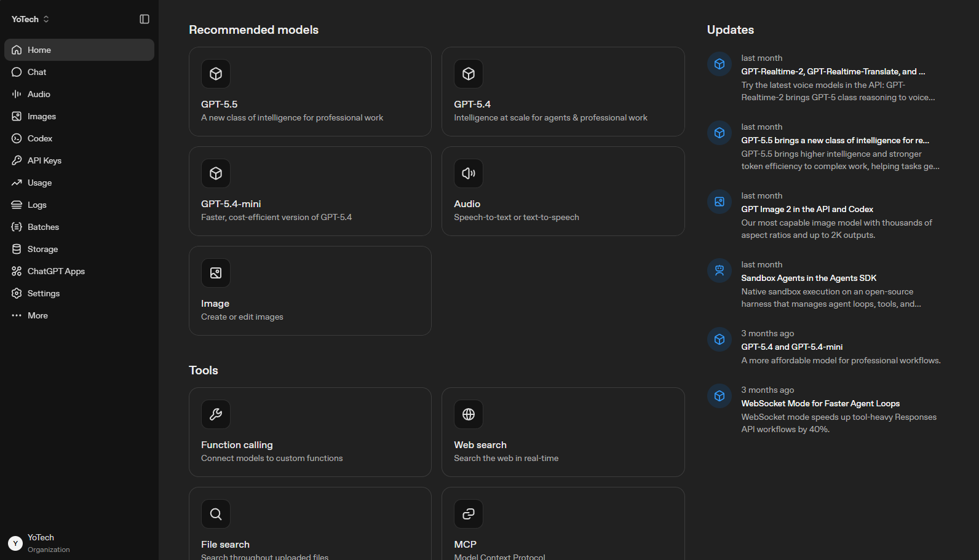Collapse the sidebar with the panel icon
Image resolution: width=979 pixels, height=560 pixels.
[145, 19]
